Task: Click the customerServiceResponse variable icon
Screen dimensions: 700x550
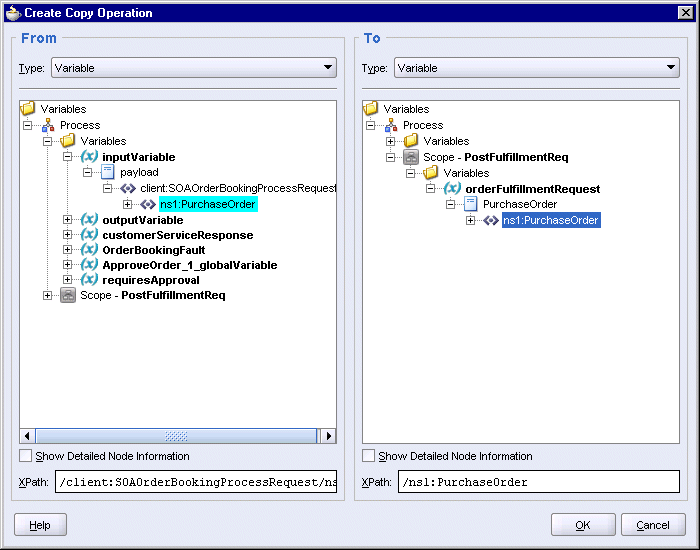Action: pyautogui.click(x=89, y=235)
